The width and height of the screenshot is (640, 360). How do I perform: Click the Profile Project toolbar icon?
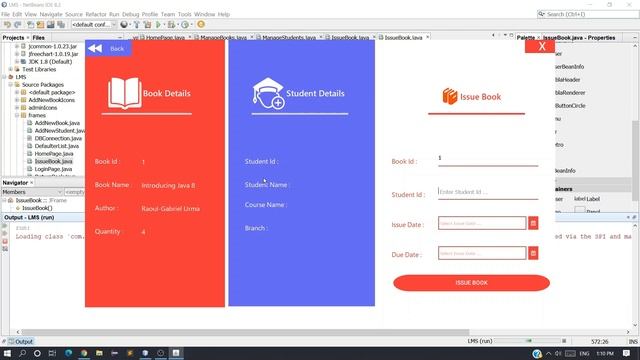tap(185, 25)
